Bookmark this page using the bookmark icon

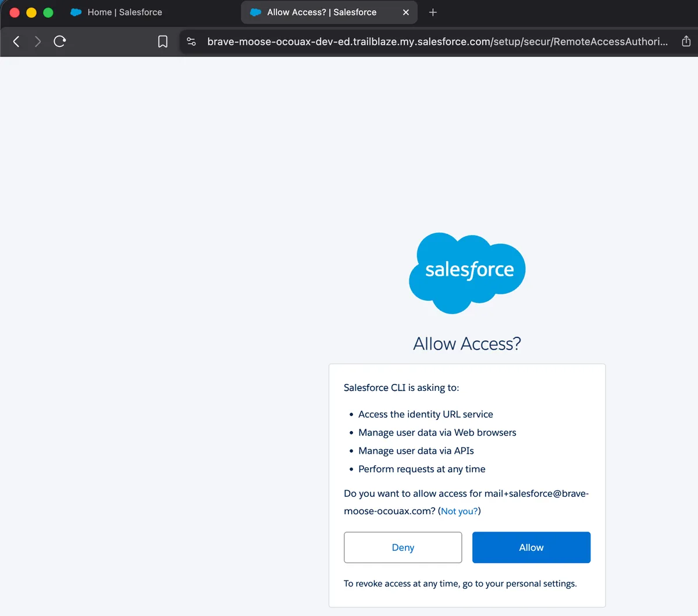pyautogui.click(x=163, y=41)
